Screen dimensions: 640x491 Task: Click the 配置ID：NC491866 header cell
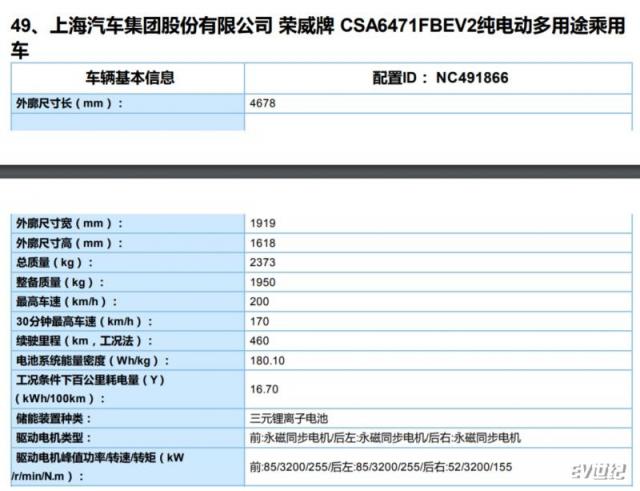440,78
